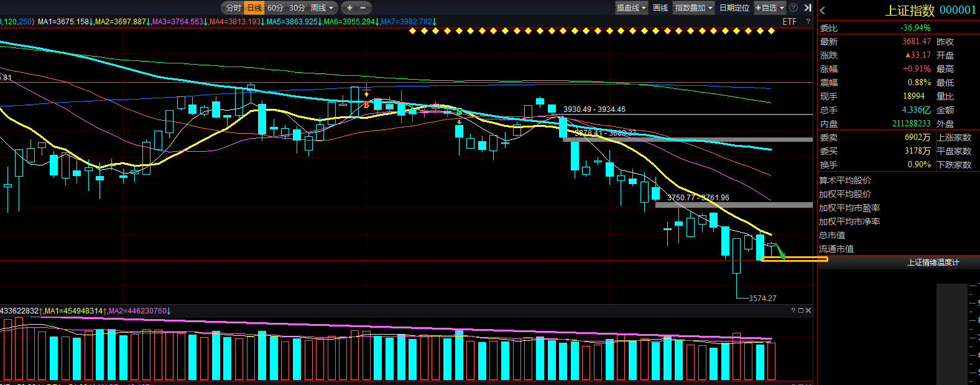Click the 日期定位 date locate button

pyautogui.click(x=734, y=8)
